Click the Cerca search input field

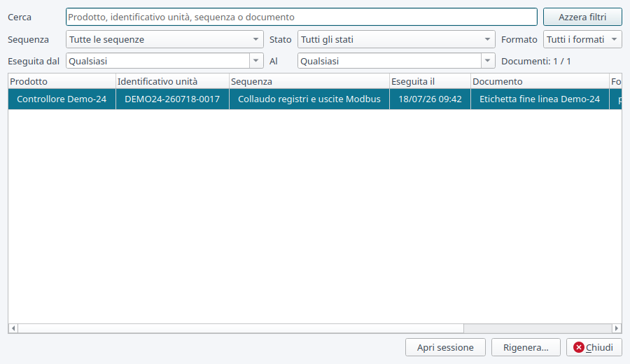pyautogui.click(x=301, y=17)
